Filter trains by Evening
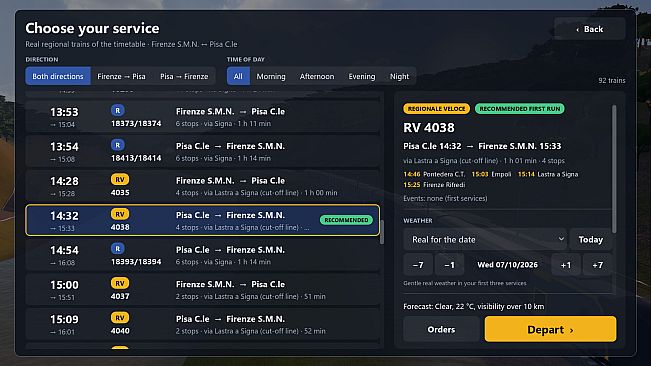This screenshot has height=366, width=651. pyautogui.click(x=362, y=76)
